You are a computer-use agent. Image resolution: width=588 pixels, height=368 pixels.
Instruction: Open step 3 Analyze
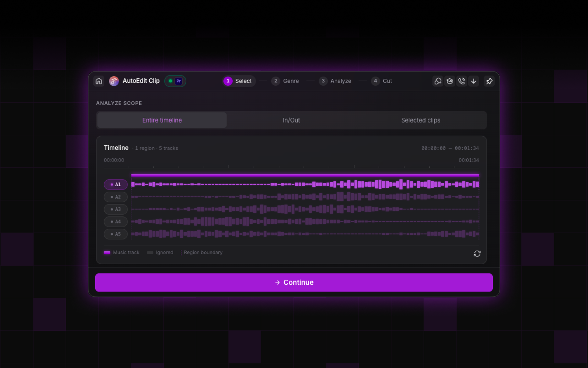pyautogui.click(x=335, y=81)
